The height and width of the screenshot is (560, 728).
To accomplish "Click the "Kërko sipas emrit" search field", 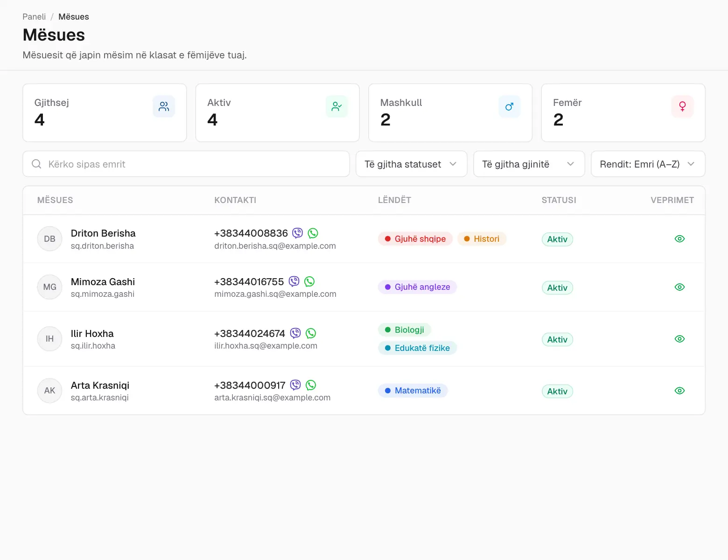I will tap(186, 164).
